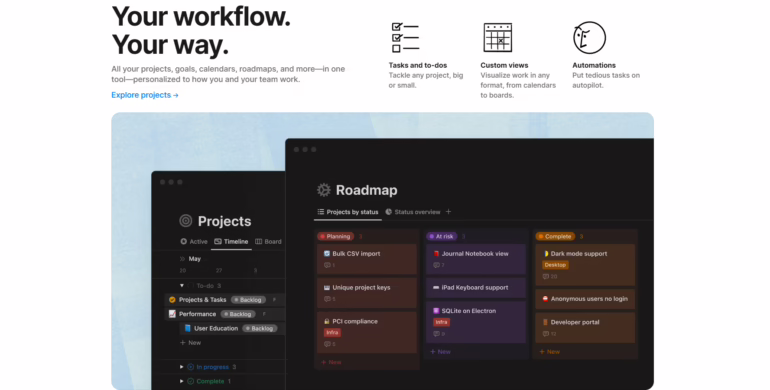This screenshot has width=770, height=390.
Task: Click the comment count on Developer portal
Action: (x=549, y=334)
